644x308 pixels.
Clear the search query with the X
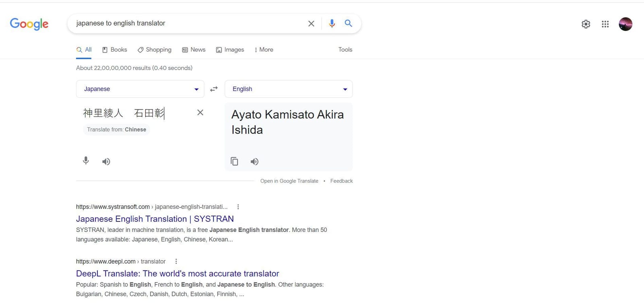pyautogui.click(x=311, y=23)
